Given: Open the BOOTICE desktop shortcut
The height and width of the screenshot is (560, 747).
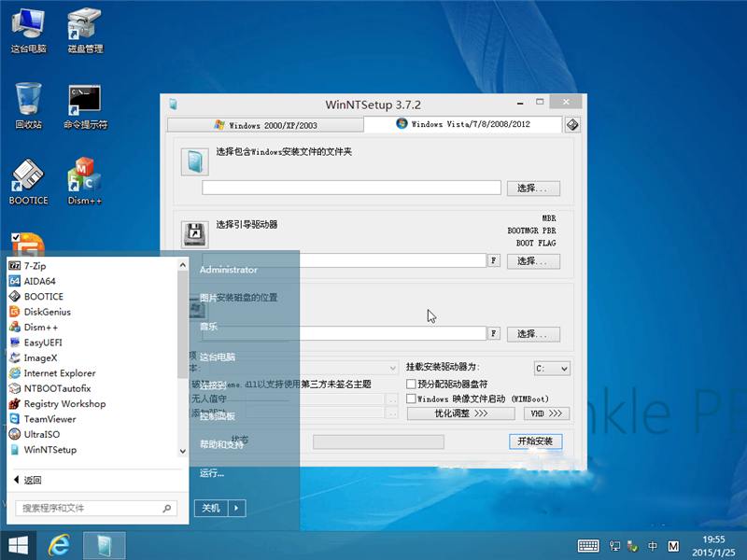Looking at the screenshot, I should tap(28, 181).
